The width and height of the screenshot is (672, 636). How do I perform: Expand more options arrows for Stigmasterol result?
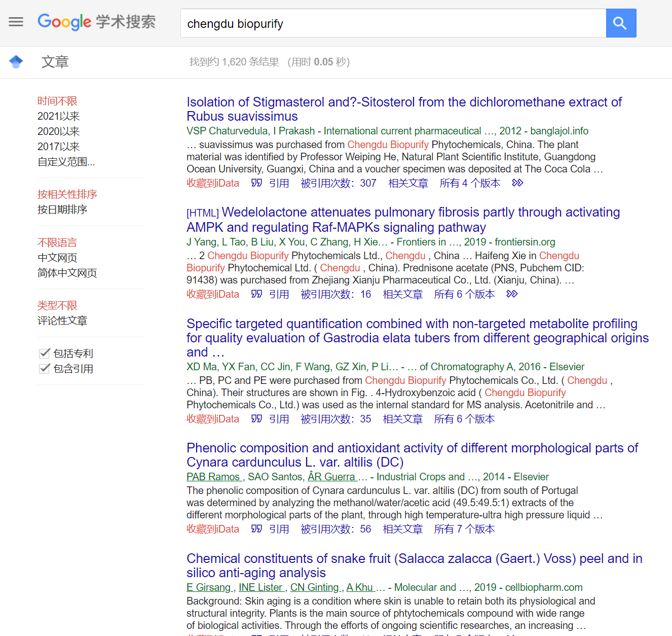517,183
